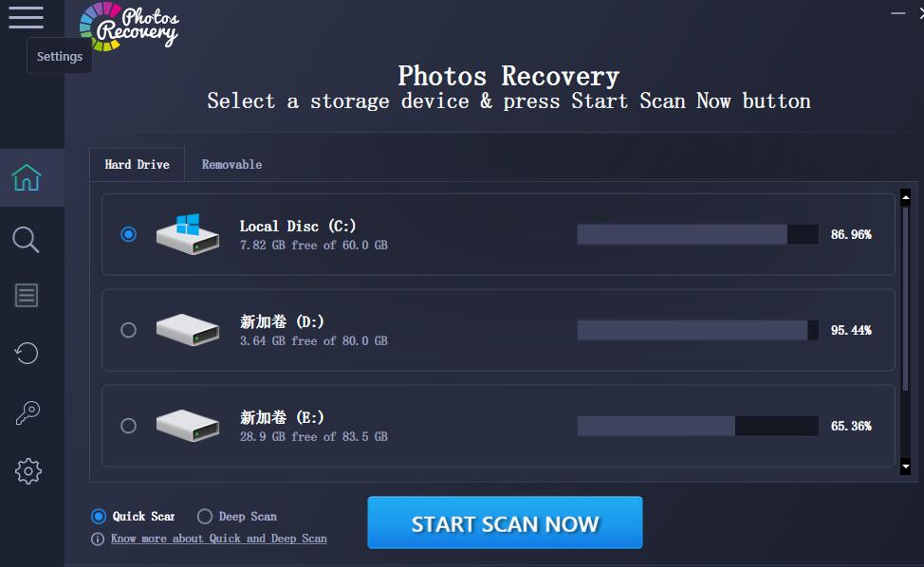The height and width of the screenshot is (567, 924).
Task: Open the magnifier scan icon in the sidebar
Action: click(x=26, y=240)
